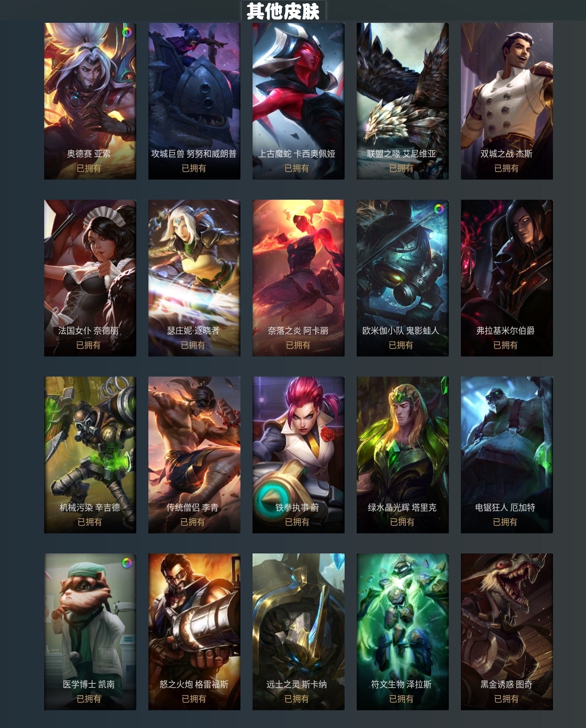
Task: Click the 黑金诱惑 图奇 skin thumbnail
Action: tap(507, 632)
